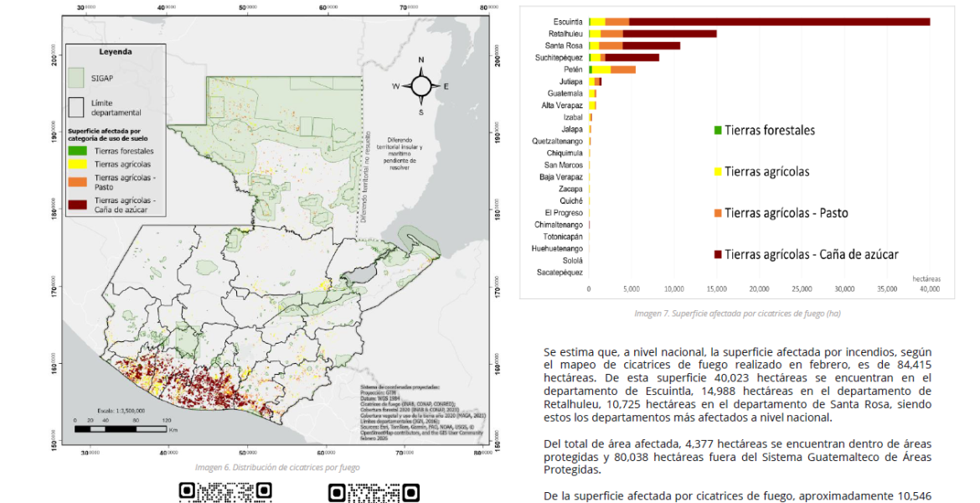Image resolution: width=980 pixels, height=503 pixels.
Task: Click the compass rose on the map
Action: (420, 86)
